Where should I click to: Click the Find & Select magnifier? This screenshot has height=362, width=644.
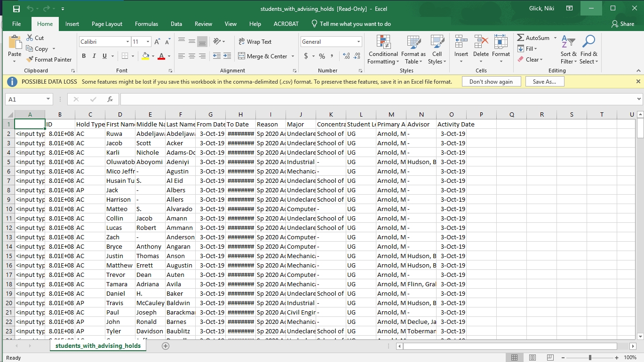pyautogui.click(x=588, y=42)
